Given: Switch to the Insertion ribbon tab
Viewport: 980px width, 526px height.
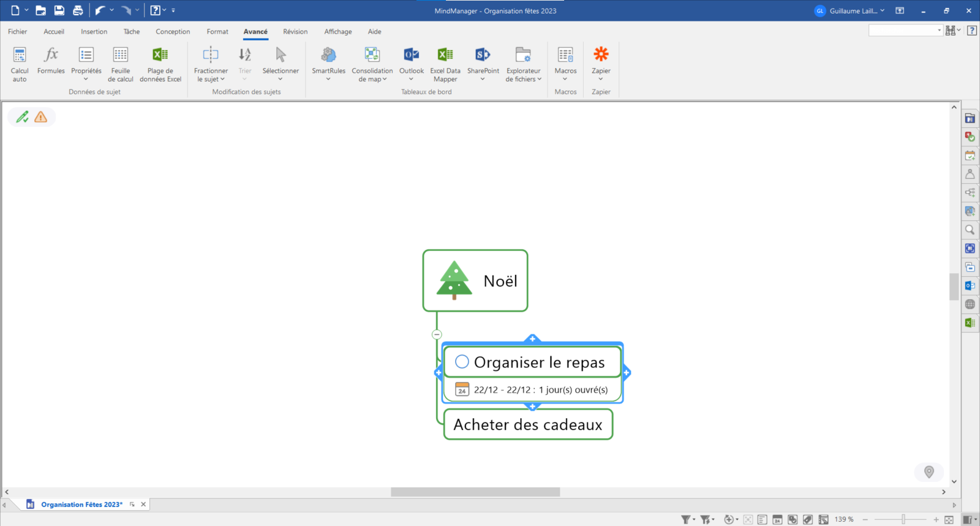Looking at the screenshot, I should click(x=94, y=32).
